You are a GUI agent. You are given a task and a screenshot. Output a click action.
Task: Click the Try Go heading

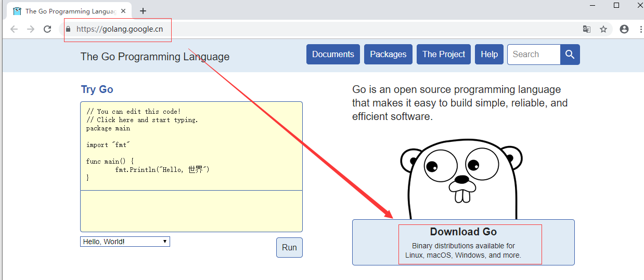(x=97, y=89)
